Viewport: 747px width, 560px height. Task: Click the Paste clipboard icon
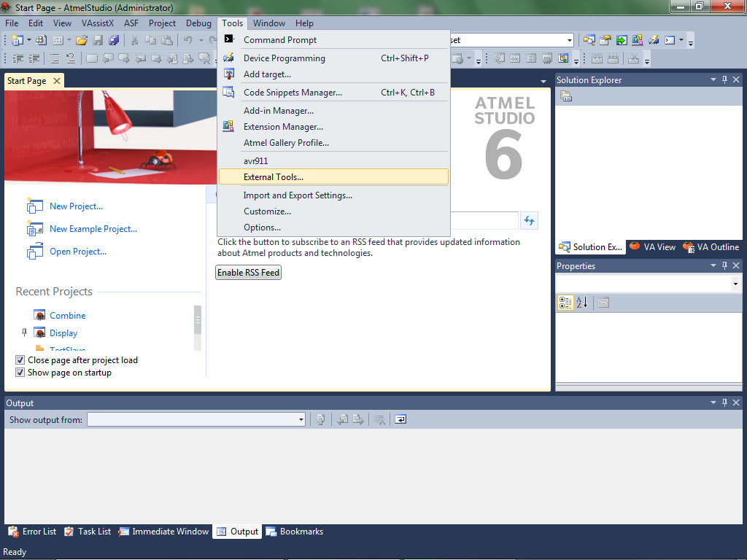click(x=167, y=41)
